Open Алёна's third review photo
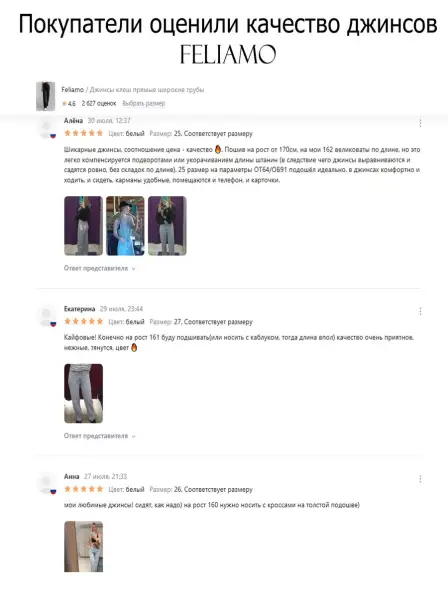 167,226
